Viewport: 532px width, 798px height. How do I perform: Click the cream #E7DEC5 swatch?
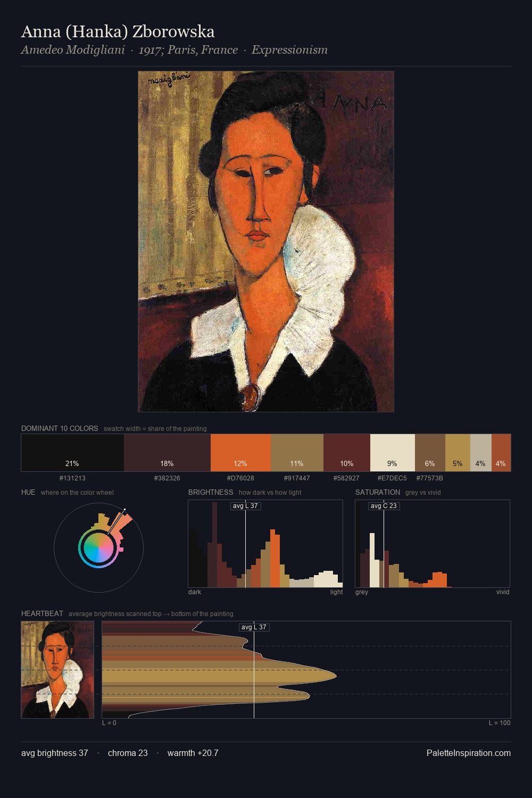[x=393, y=453]
